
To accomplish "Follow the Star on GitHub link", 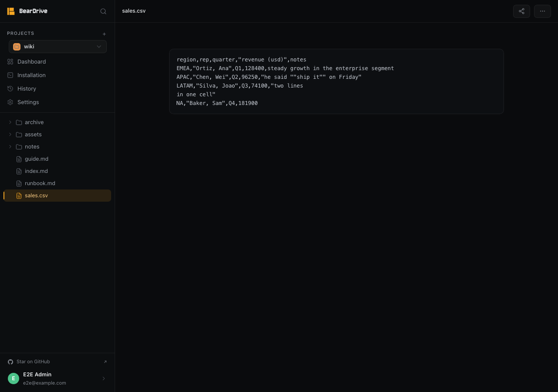I will (x=58, y=362).
